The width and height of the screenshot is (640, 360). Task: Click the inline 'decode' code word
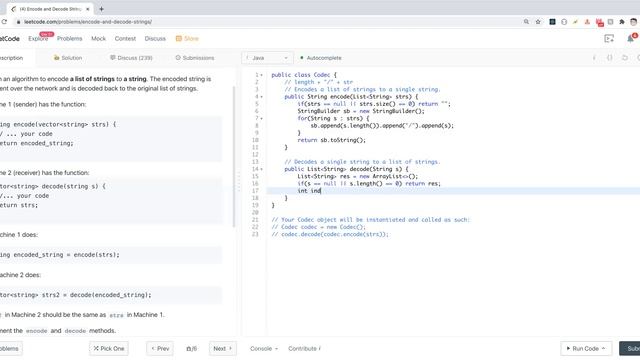(75, 331)
